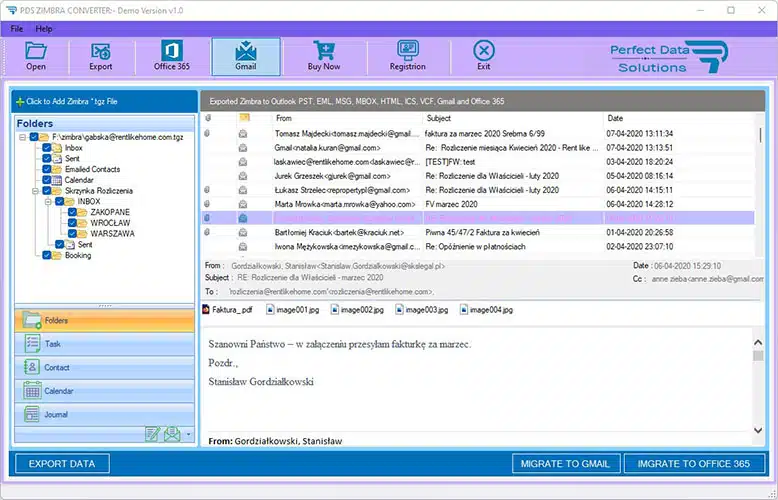This screenshot has width=778, height=500.
Task: Click the IMGRATE TO OFFICE 365 button
Action: (694, 464)
